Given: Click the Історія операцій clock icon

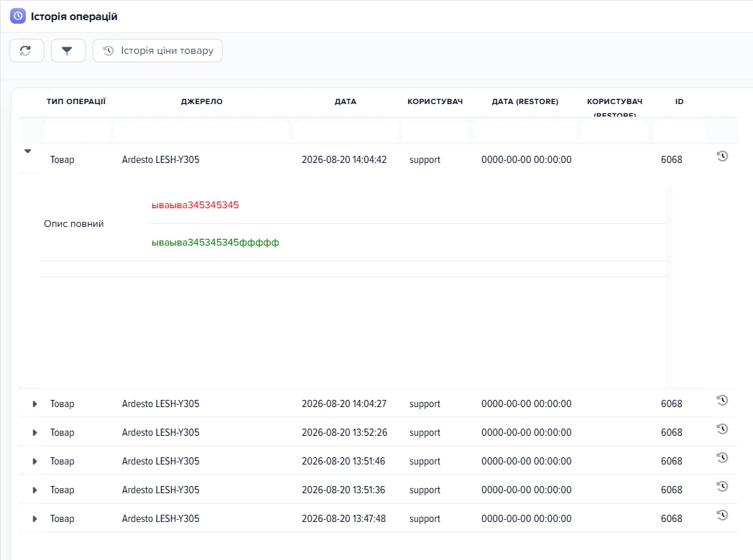Looking at the screenshot, I should point(18,17).
